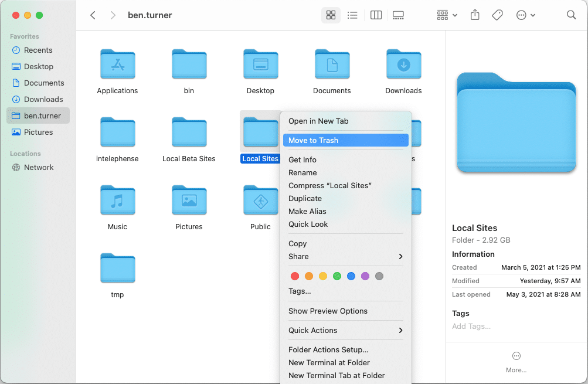588x384 pixels.
Task: Click the Add Tags field
Action: point(471,326)
